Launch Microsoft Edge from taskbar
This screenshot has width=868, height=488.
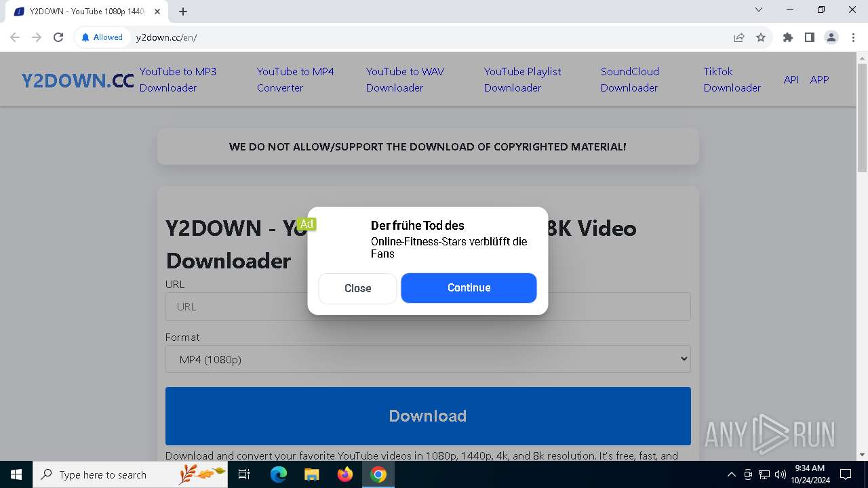click(279, 474)
